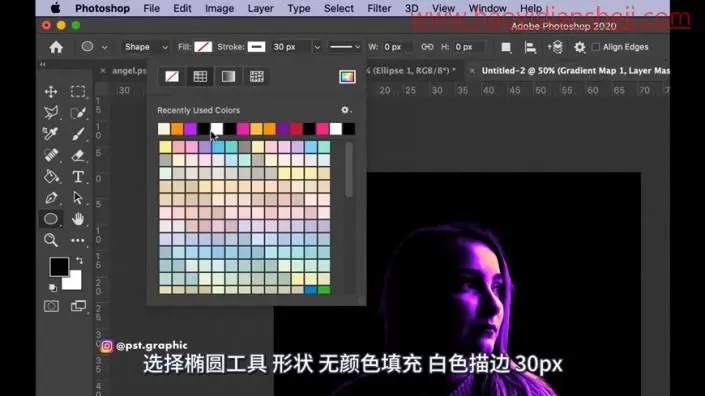The width and height of the screenshot is (705, 396).
Task: Enable the Align Edges checkbox
Action: [596, 47]
